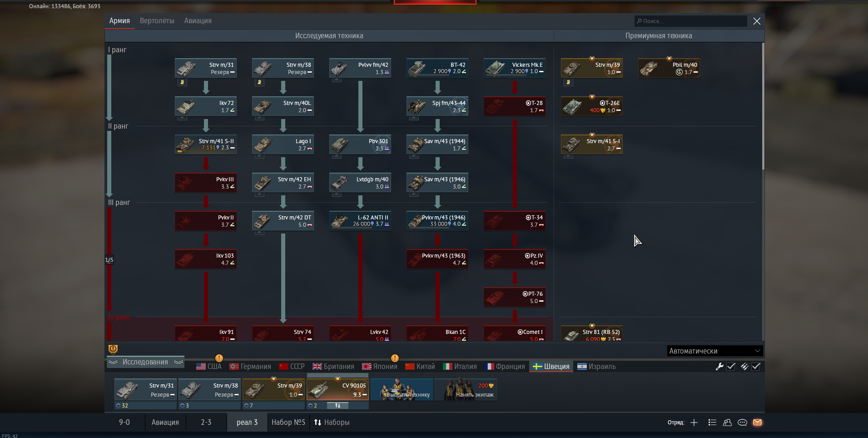Select the L-62 ANTI II vehicle card

(360, 221)
